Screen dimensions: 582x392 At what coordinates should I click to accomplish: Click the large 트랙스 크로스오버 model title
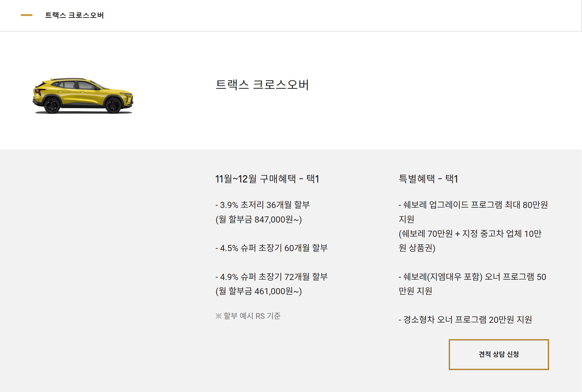click(x=262, y=85)
